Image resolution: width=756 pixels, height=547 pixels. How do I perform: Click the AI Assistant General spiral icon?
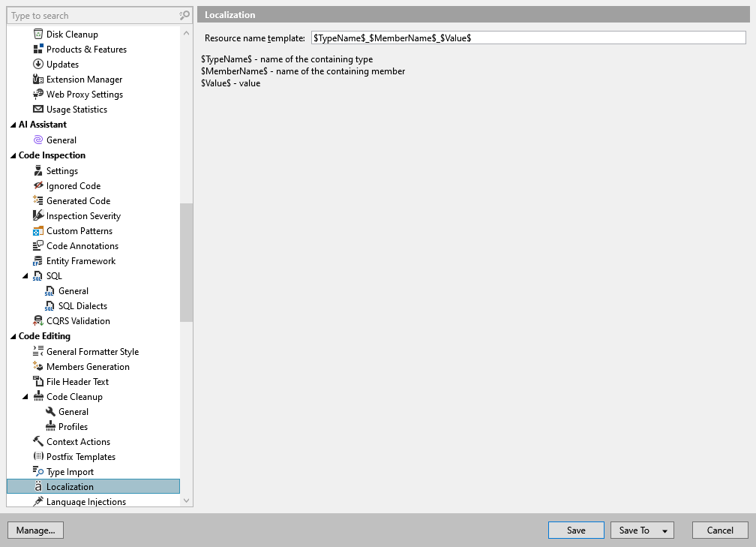point(38,140)
